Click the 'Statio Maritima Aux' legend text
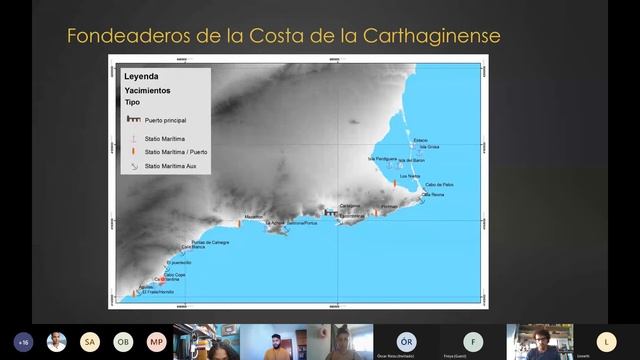 [x=170, y=166]
